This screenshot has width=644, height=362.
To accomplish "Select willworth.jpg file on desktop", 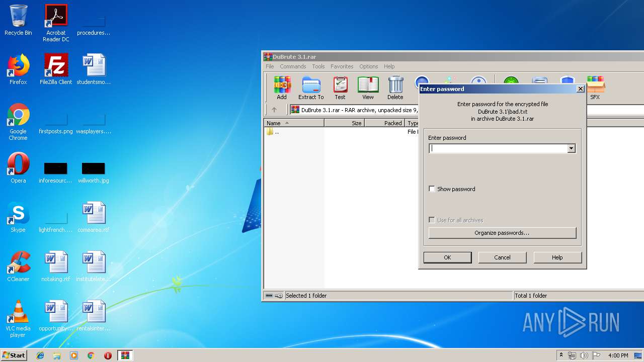I will click(94, 172).
